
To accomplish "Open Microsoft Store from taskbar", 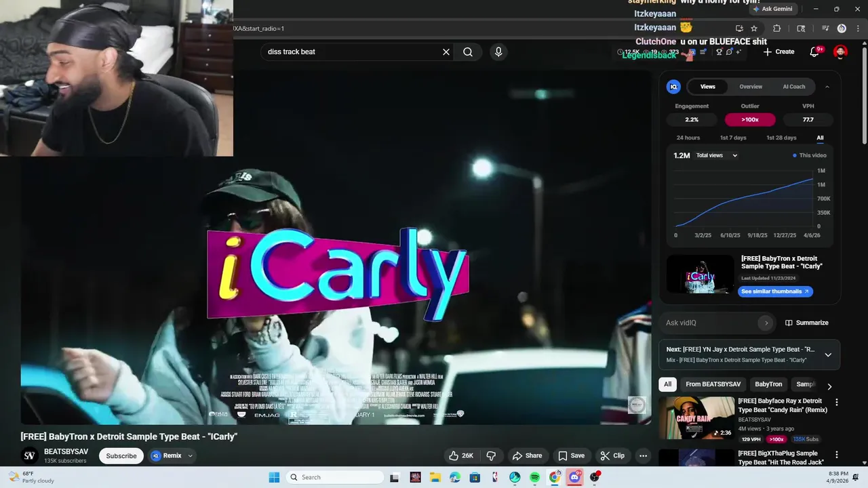I will 475,477.
